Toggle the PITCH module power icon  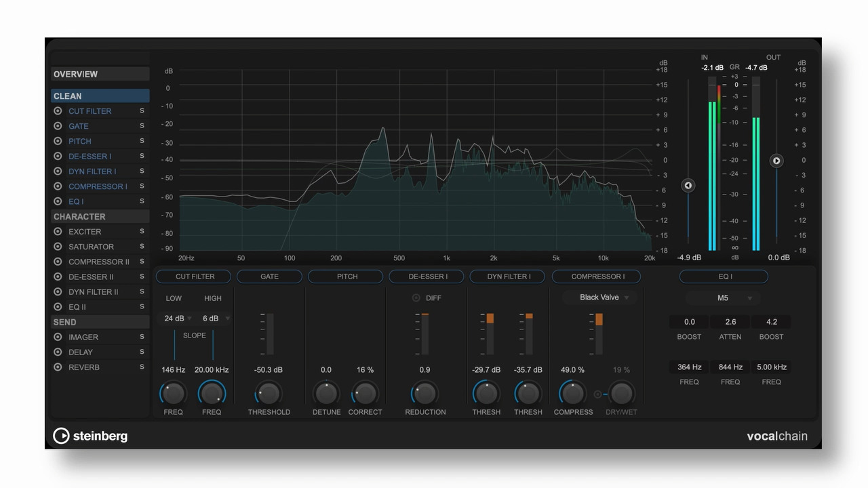[58, 141]
